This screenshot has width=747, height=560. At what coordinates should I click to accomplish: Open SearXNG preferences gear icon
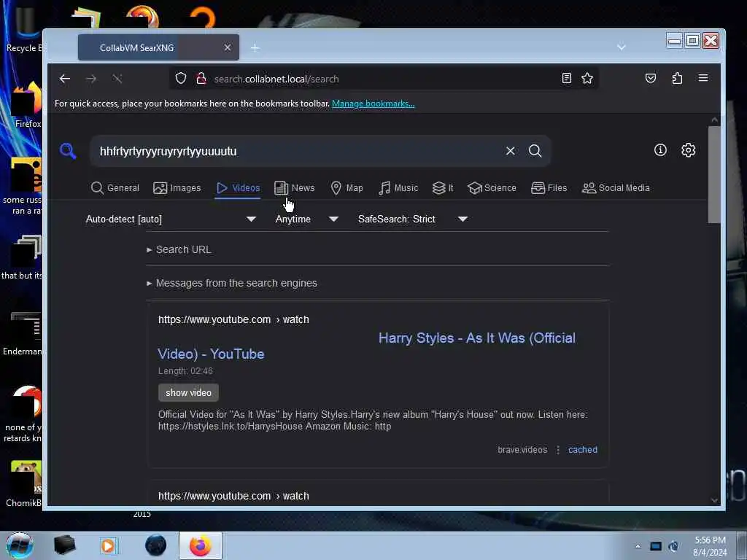[688, 150]
